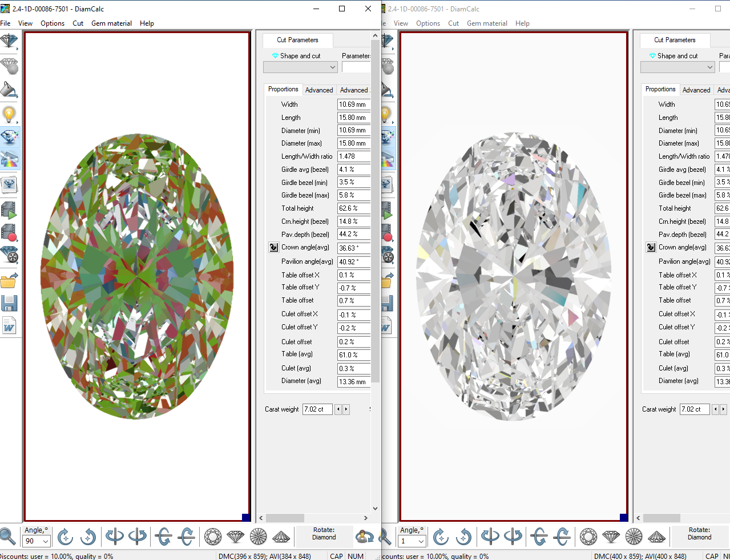The height and width of the screenshot is (560, 730).
Task: Select the paint bucket tool in left window
Action: (x=9, y=90)
